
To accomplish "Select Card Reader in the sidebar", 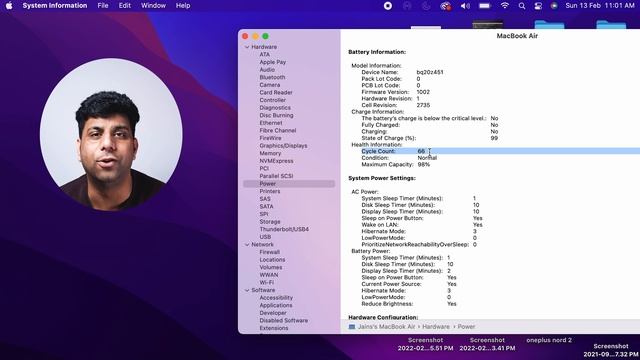I will (x=276, y=93).
